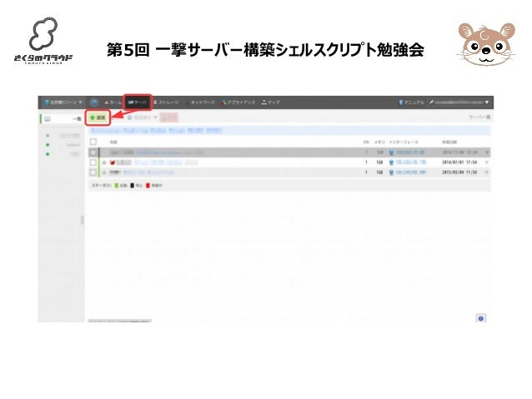This screenshot has height=399, width=532.
Task: Click the red delete button in toolbar
Action: pos(169,117)
